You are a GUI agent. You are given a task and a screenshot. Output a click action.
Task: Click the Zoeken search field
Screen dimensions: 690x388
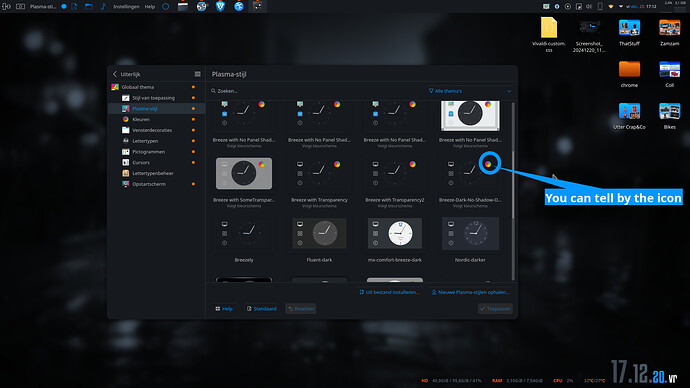click(317, 91)
